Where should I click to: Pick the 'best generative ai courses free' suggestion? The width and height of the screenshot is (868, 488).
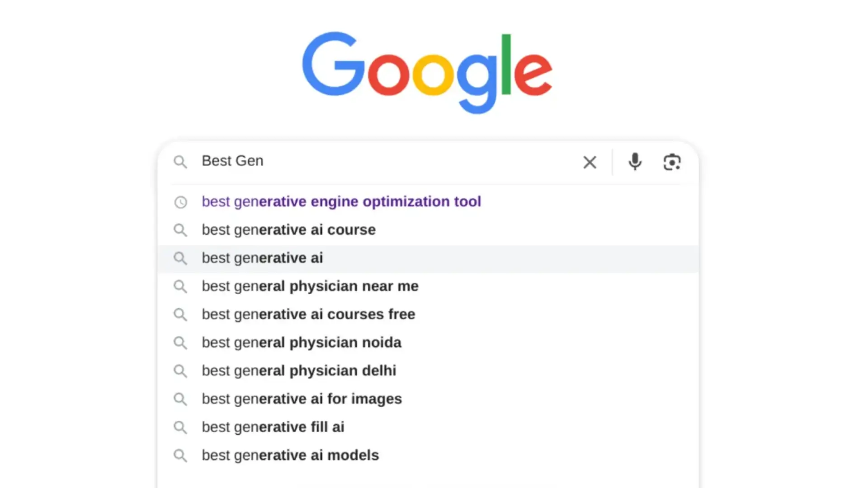[308, 314]
